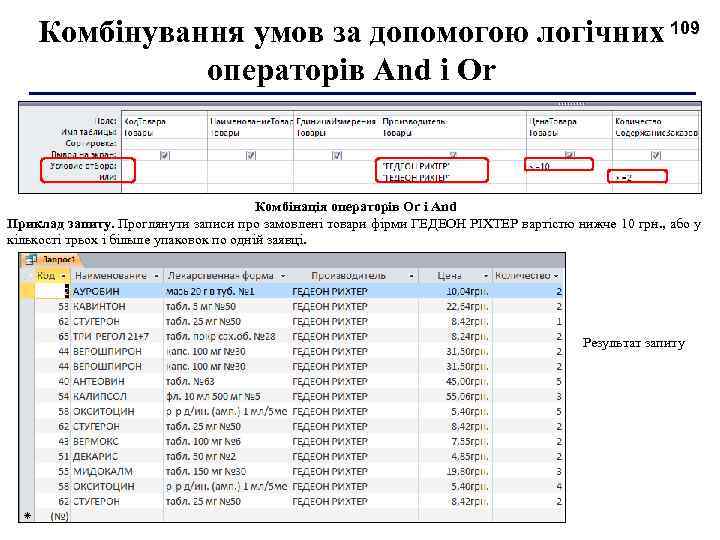Toggle show checkbox for ЕдиницаИзмерения column
This screenshot has width=720, height=540.
coord(337,155)
